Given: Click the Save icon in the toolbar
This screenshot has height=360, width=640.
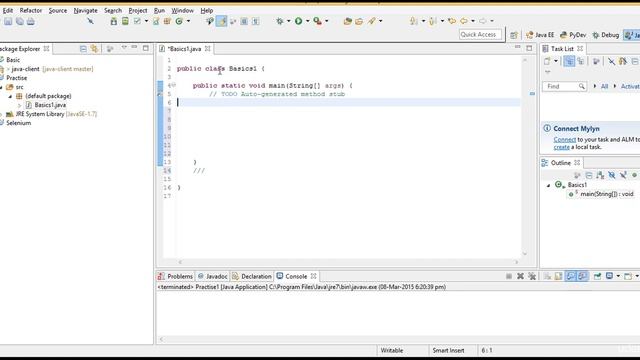Looking at the screenshot, I should [8, 21].
